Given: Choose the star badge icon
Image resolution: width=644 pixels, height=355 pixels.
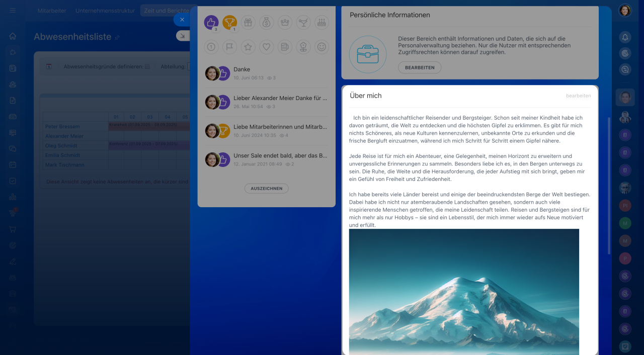Looking at the screenshot, I should (248, 47).
